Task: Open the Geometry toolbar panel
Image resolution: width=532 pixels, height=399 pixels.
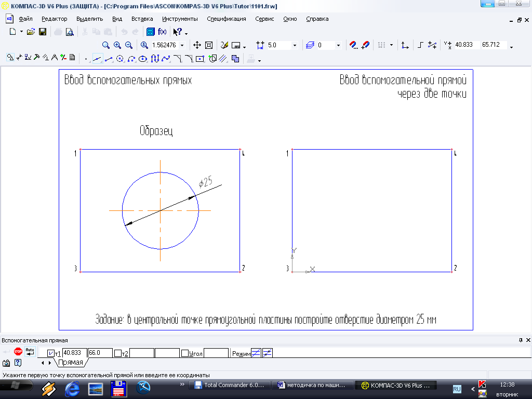Action: click(x=10, y=57)
